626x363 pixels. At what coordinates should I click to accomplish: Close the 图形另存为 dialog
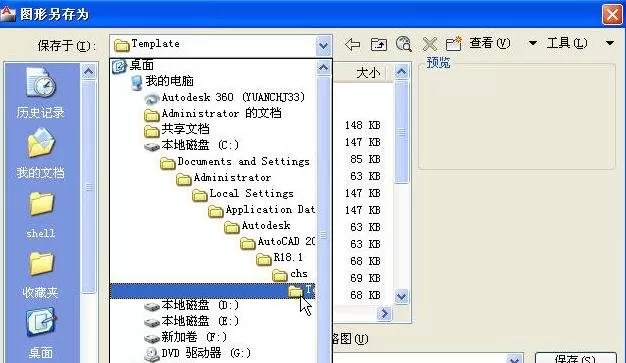[612, 15]
